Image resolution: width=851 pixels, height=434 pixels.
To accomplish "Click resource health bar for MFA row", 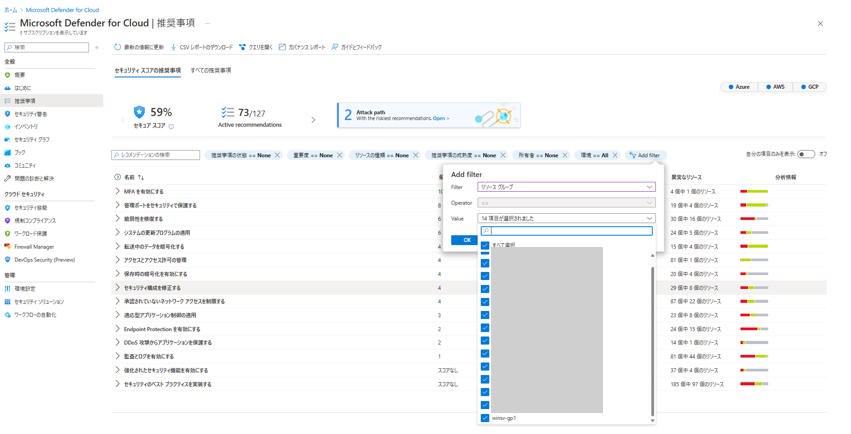I will coord(754,192).
